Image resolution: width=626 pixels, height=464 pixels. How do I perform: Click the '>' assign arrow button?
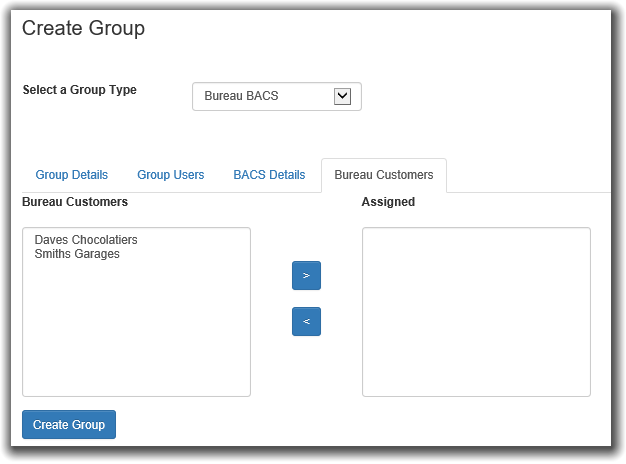pos(306,276)
